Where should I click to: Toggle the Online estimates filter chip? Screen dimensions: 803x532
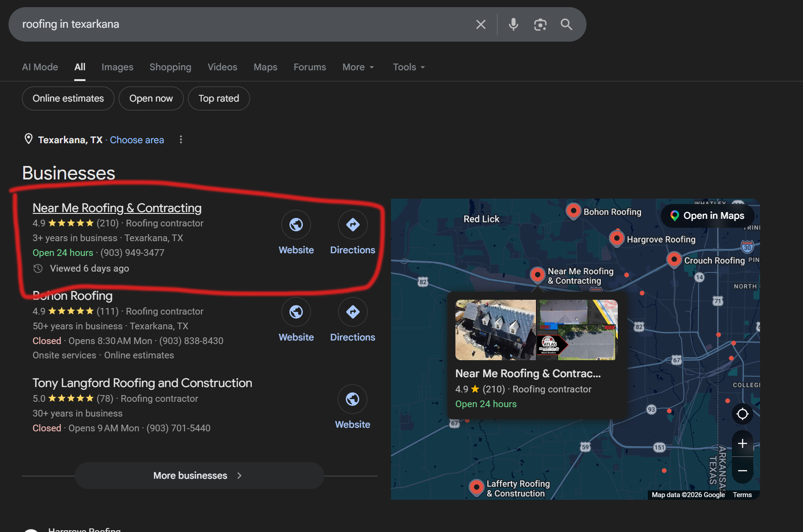point(68,98)
